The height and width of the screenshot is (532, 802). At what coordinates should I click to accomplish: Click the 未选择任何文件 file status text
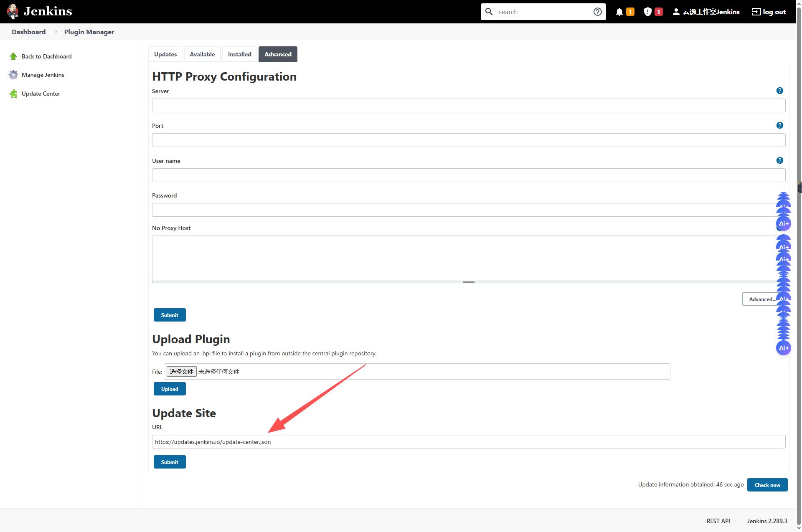(219, 372)
